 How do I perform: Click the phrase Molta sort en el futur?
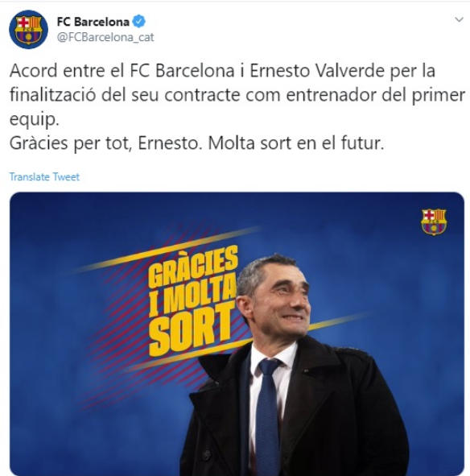[x=296, y=143]
